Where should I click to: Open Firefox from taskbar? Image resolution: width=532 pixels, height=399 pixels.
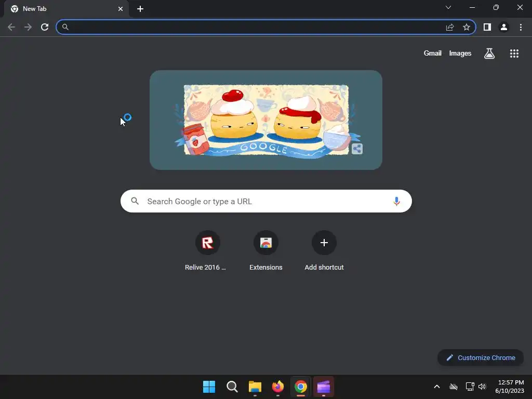[278, 387]
